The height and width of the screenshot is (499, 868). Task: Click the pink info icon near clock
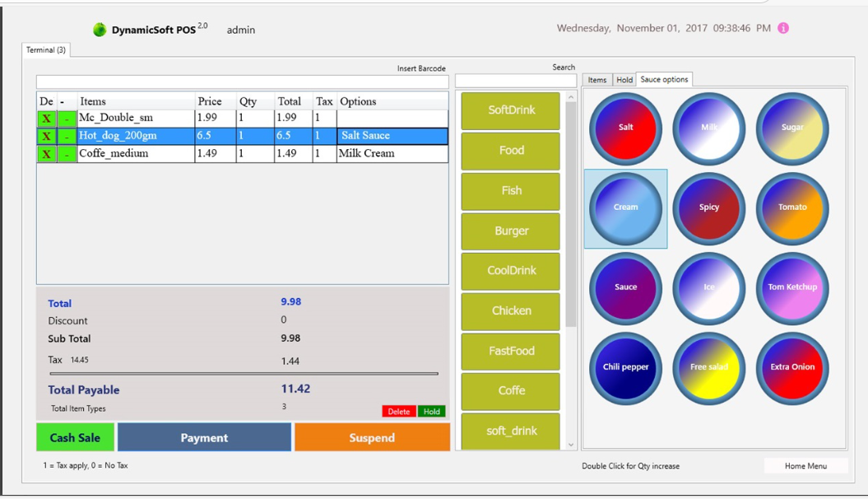783,28
